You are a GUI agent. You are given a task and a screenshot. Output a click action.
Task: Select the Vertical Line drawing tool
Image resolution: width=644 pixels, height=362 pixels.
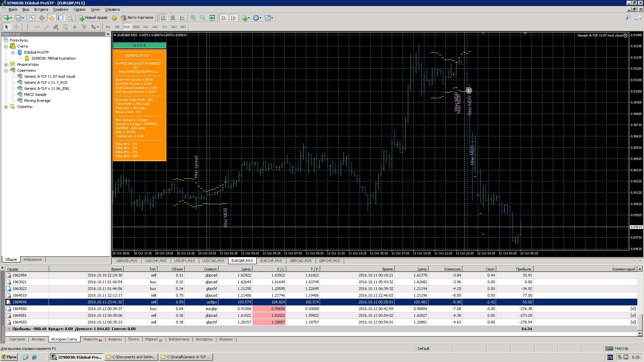pyautogui.click(x=28, y=27)
